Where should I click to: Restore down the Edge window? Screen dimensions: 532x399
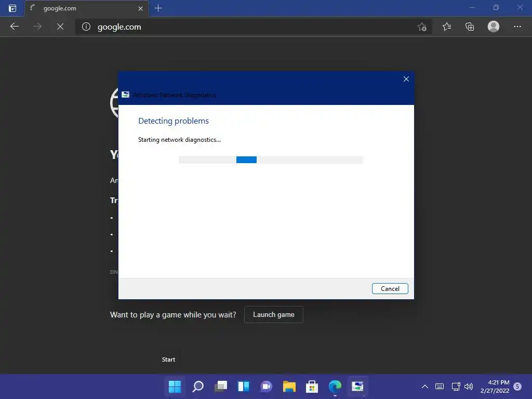496,7
